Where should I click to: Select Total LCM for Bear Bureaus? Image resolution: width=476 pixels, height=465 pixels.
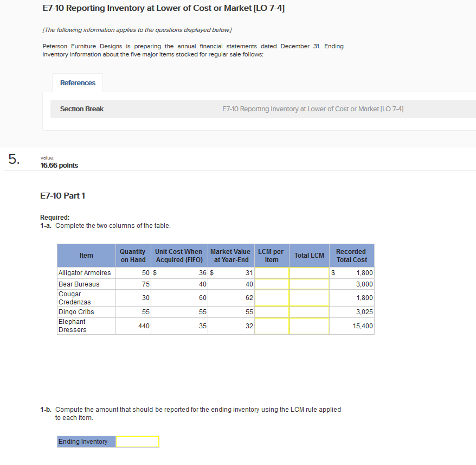point(309,284)
